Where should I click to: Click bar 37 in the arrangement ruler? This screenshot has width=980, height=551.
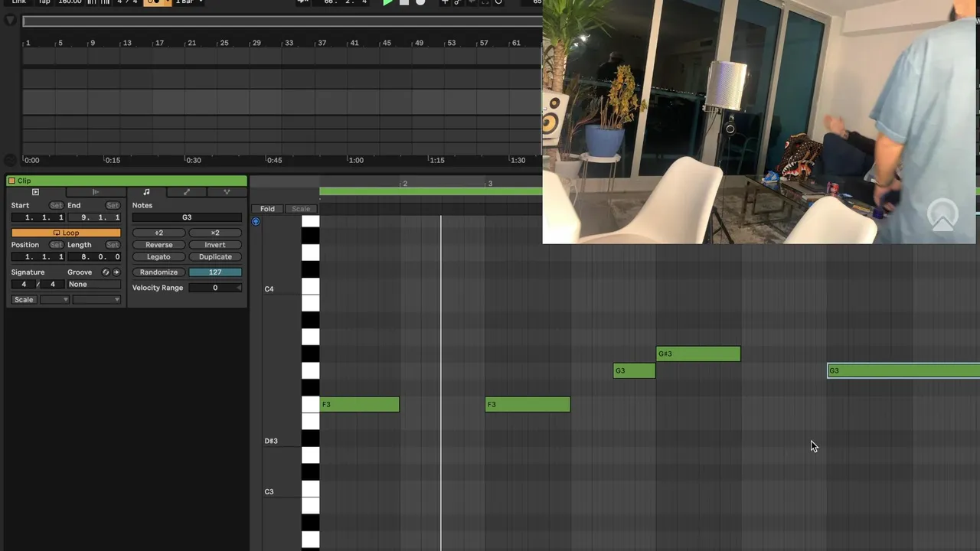322,43
